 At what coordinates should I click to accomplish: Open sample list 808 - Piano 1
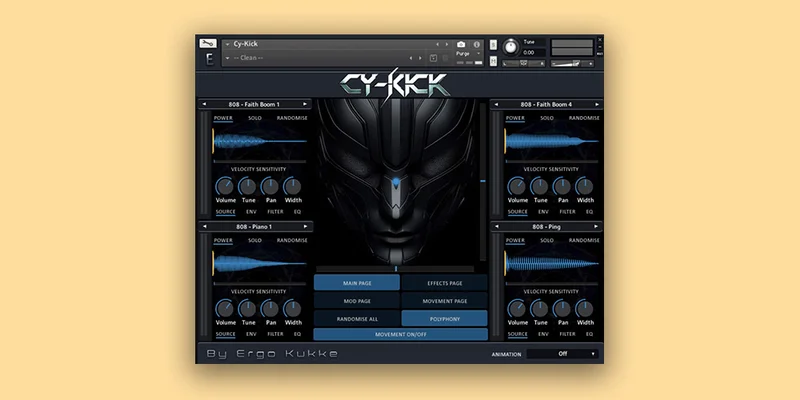tap(255, 227)
